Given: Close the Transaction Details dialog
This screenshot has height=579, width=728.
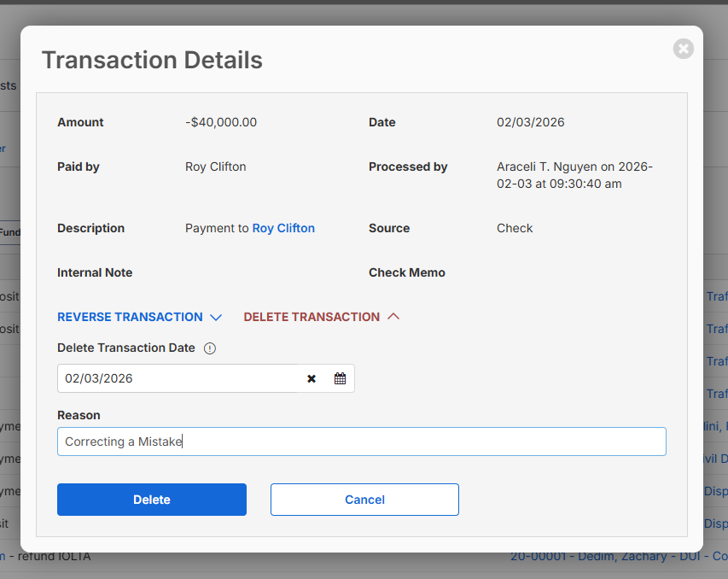Looking at the screenshot, I should click(x=683, y=49).
